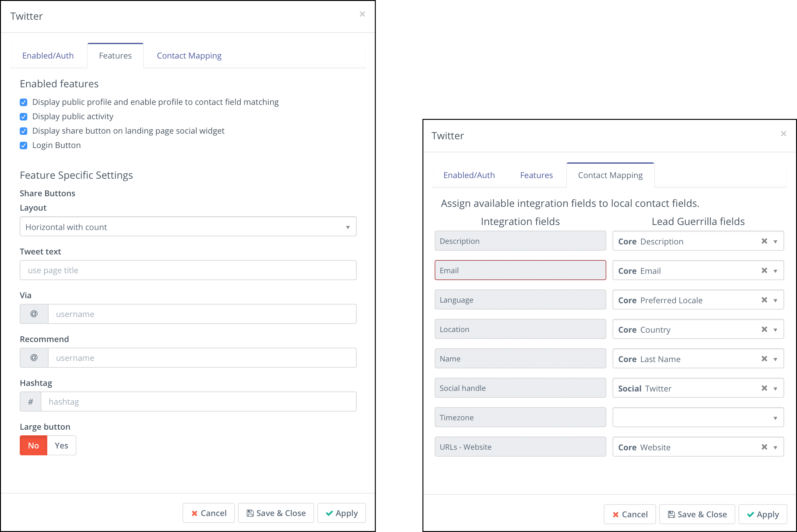This screenshot has height=532, width=797.
Task: Click the Name integration field
Action: (x=520, y=358)
